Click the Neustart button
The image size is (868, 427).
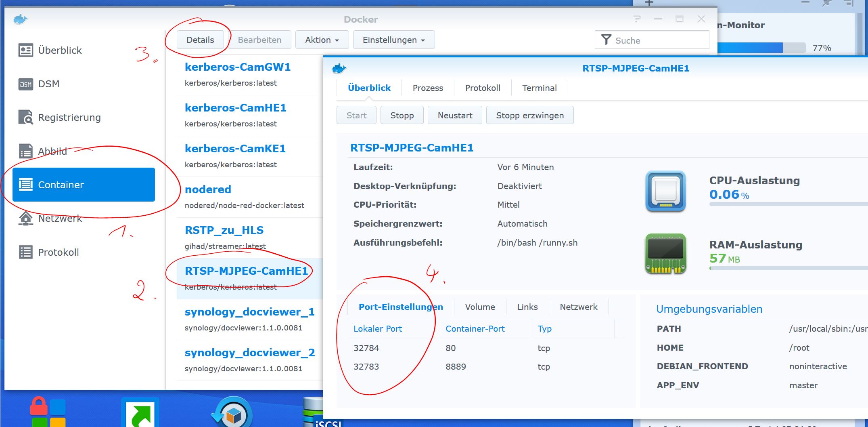coord(455,115)
